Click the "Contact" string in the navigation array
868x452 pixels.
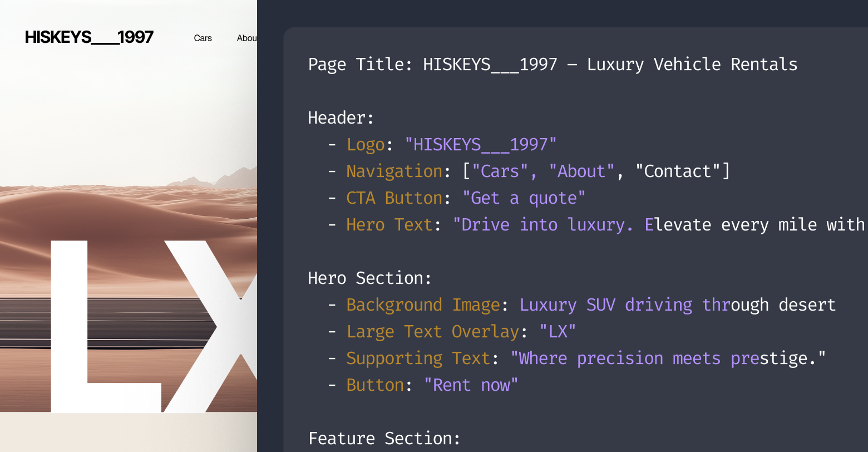(678, 171)
